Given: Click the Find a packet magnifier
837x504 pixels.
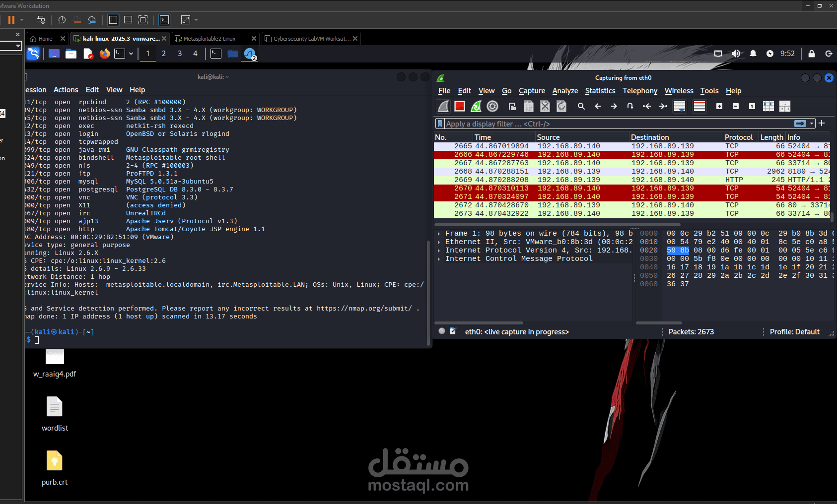Looking at the screenshot, I should (581, 106).
